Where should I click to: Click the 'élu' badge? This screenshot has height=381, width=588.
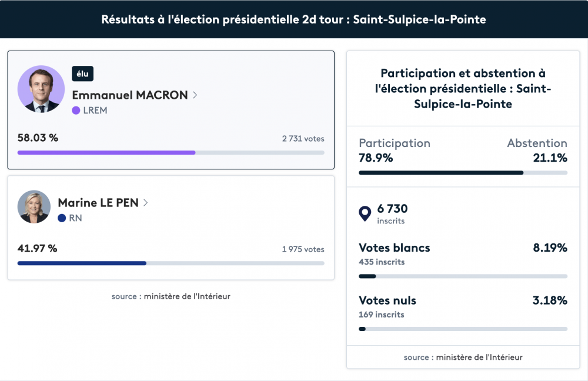pos(82,74)
